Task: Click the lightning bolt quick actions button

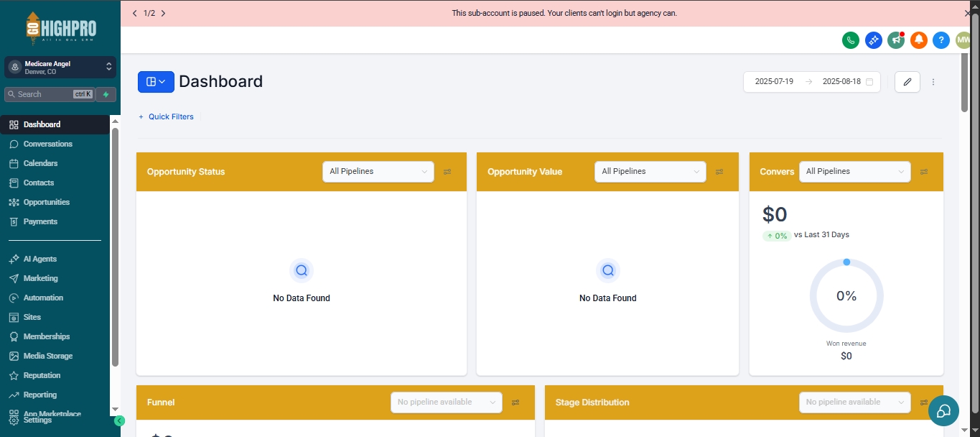Action: click(x=106, y=94)
